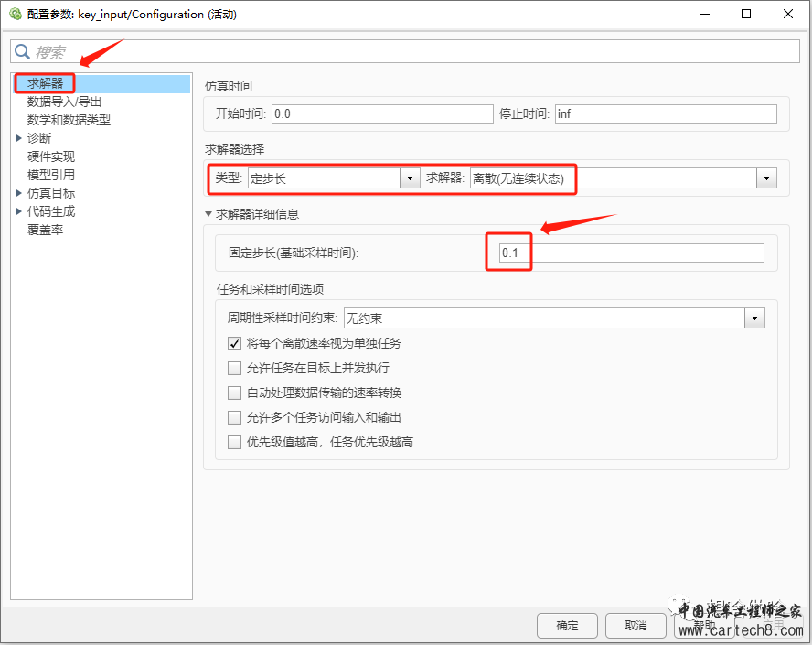Image resolution: width=812 pixels, height=645 pixels.
Task: Select 求解器 in the category tree
Action: (x=45, y=83)
